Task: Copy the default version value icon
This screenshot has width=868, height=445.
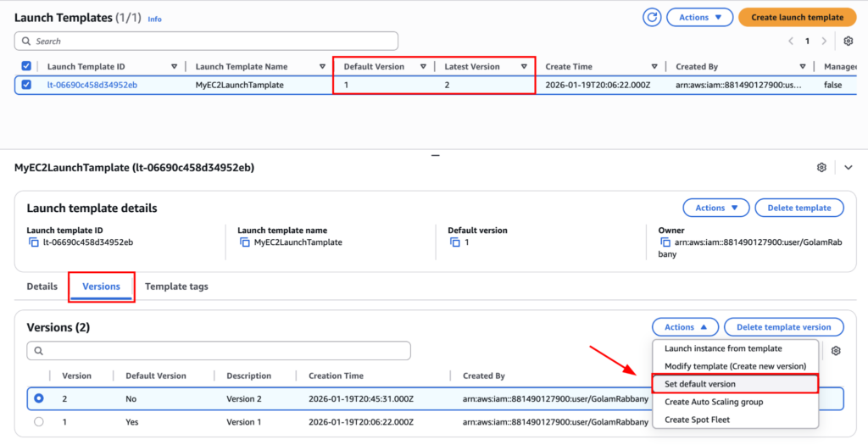Action: click(454, 242)
